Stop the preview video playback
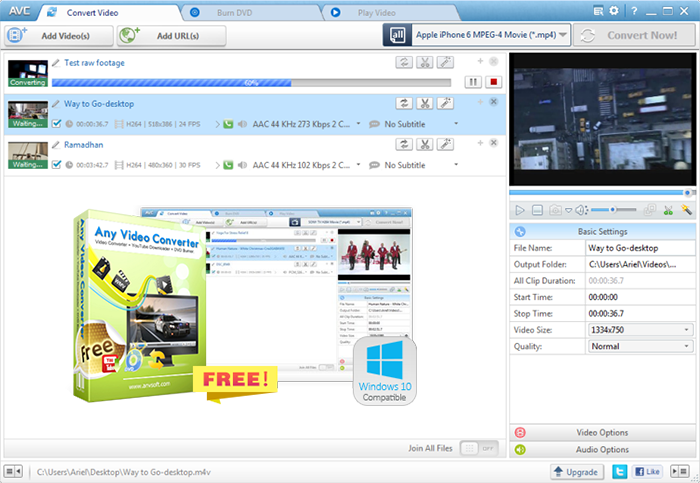 click(538, 210)
